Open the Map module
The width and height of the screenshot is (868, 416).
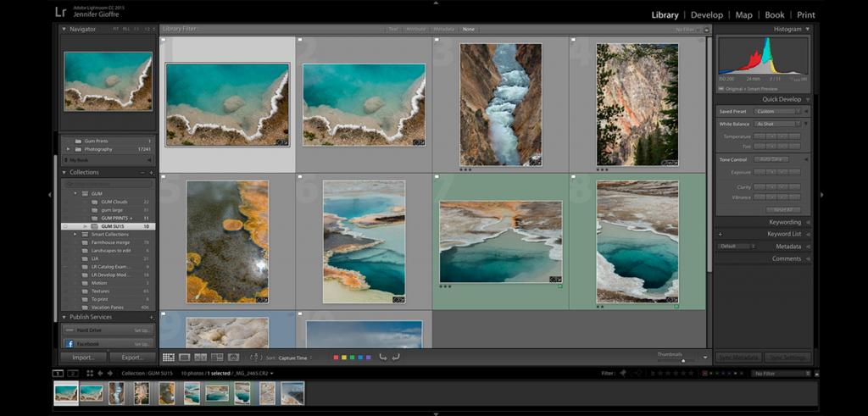(x=743, y=14)
